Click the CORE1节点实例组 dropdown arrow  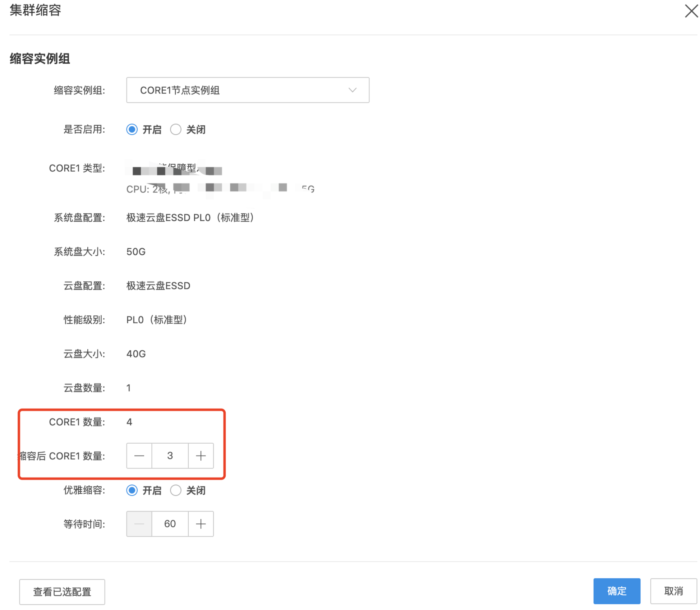[352, 90]
